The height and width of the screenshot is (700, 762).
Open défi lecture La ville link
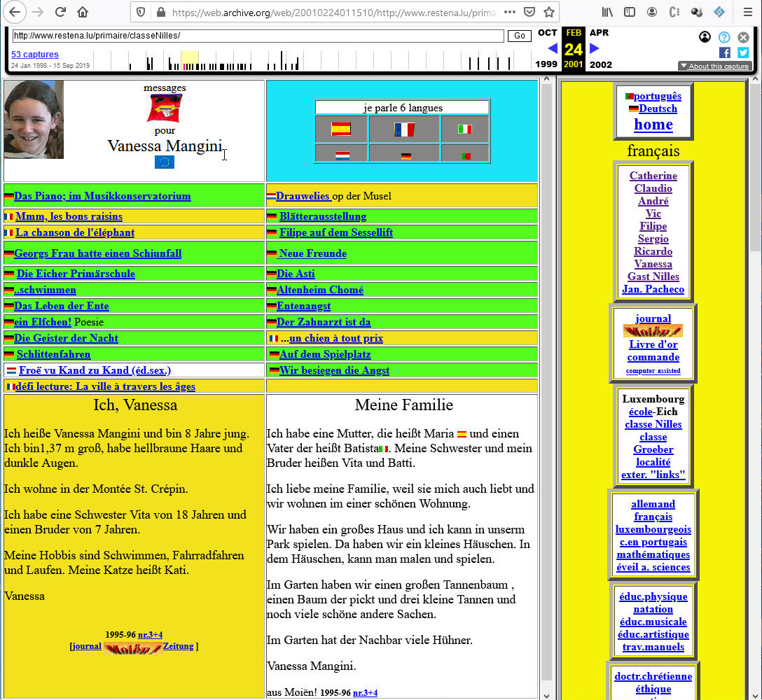pos(105,386)
